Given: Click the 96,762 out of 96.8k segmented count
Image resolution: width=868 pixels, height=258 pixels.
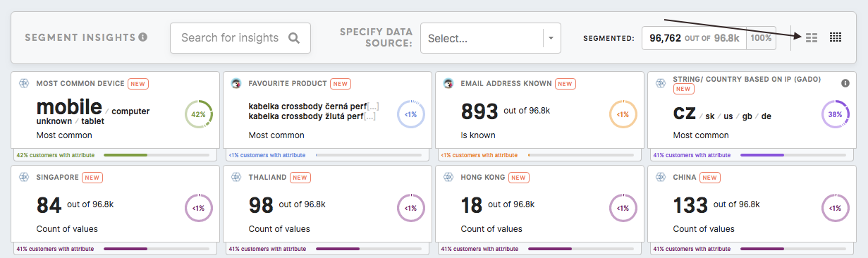Looking at the screenshot, I should pos(694,38).
